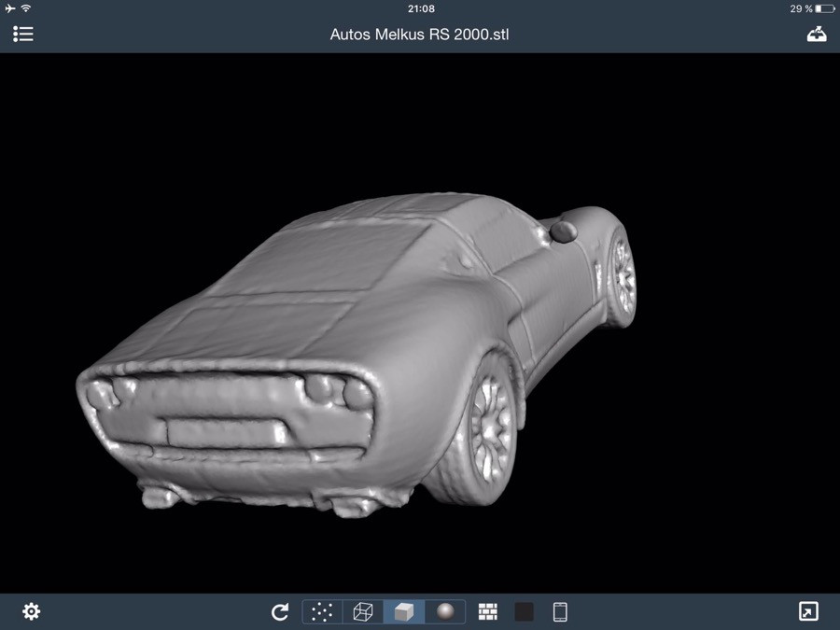The image size is (840, 630).
Task: Open the file list menu
Action: click(23, 34)
